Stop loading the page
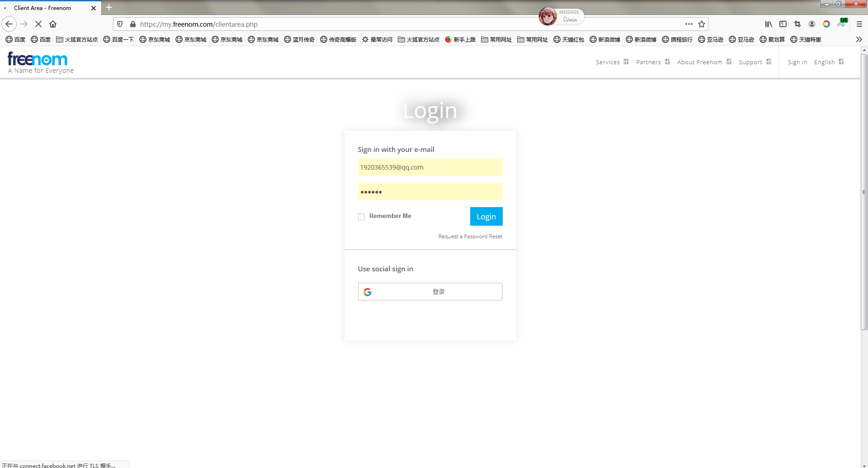 [x=38, y=24]
